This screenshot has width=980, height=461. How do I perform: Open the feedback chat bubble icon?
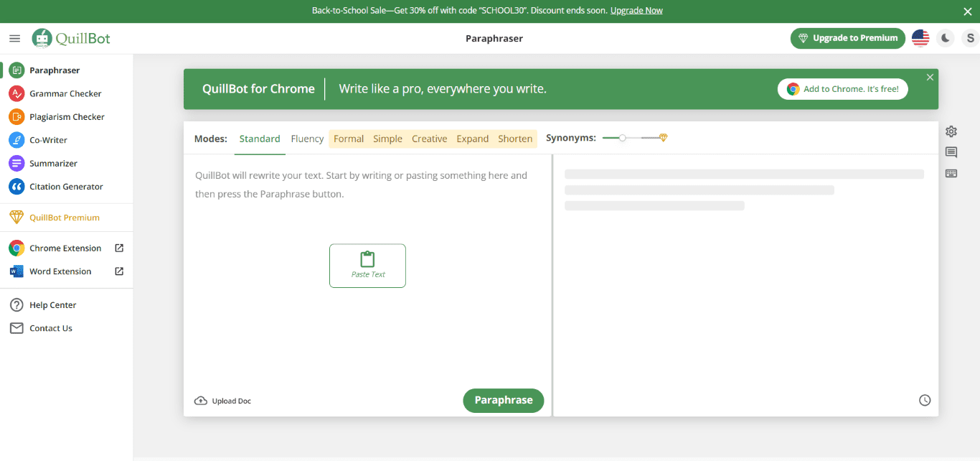[951, 152]
